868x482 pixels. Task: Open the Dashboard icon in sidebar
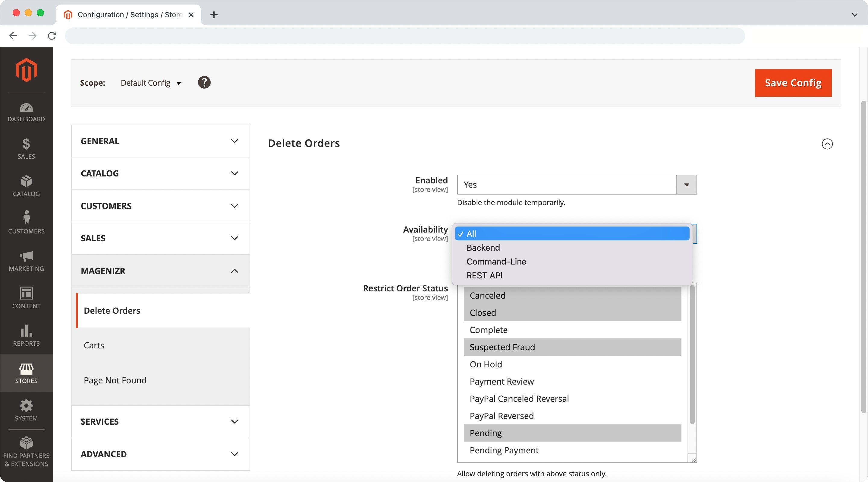(26, 112)
